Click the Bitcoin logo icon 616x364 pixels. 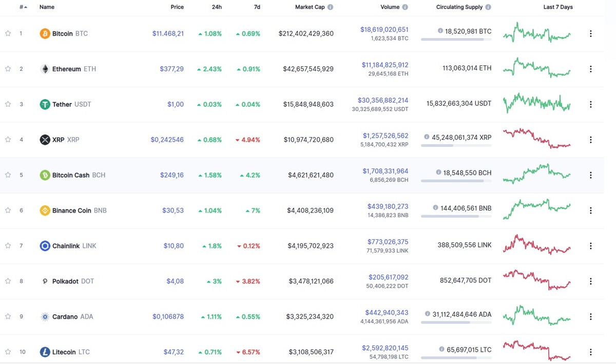click(45, 34)
